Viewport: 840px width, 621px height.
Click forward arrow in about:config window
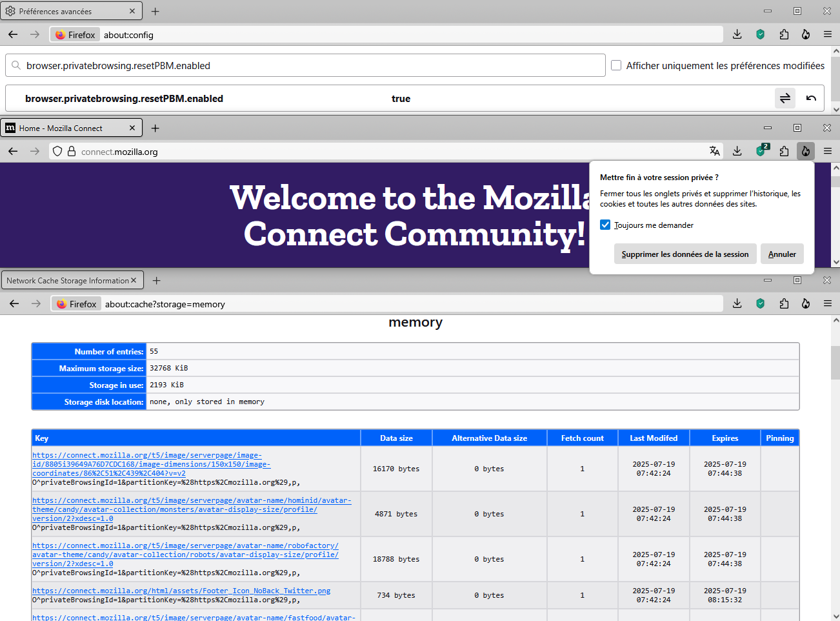coord(35,34)
